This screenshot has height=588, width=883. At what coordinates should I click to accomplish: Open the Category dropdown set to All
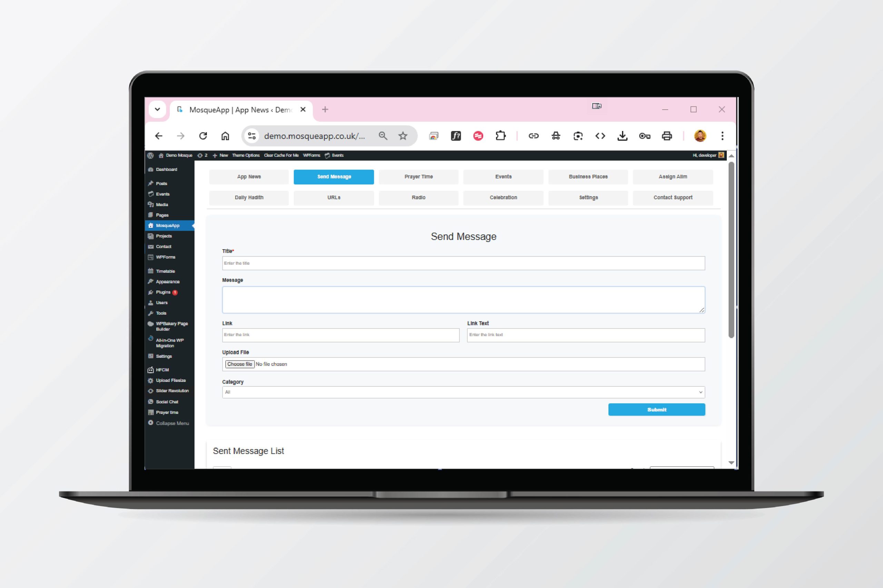pos(463,392)
